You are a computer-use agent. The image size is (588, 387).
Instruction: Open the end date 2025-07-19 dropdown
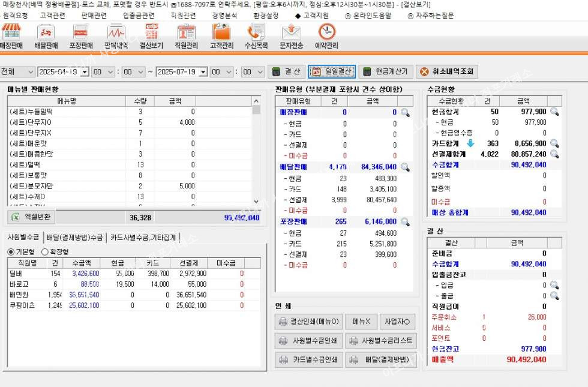point(203,72)
